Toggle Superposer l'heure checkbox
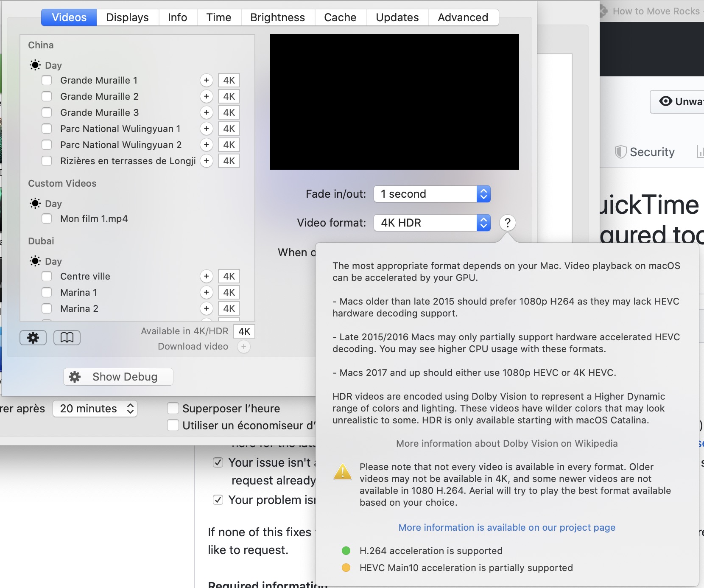Screen dimensions: 704x588 pos(173,408)
